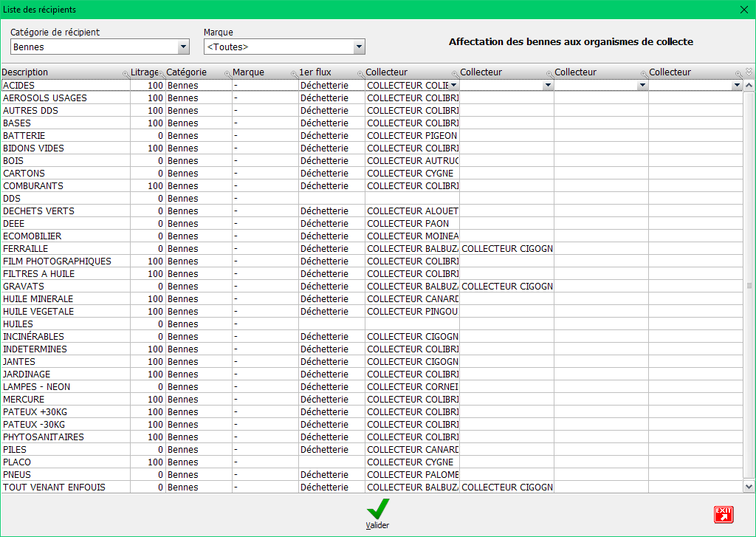
Task: Click the Litrage column filter icon
Action: (162, 74)
